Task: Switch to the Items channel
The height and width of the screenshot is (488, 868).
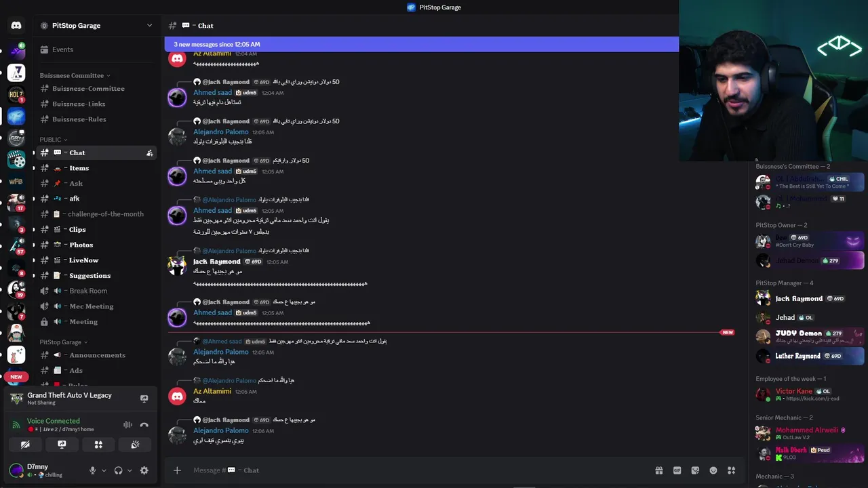Action: pyautogui.click(x=79, y=168)
